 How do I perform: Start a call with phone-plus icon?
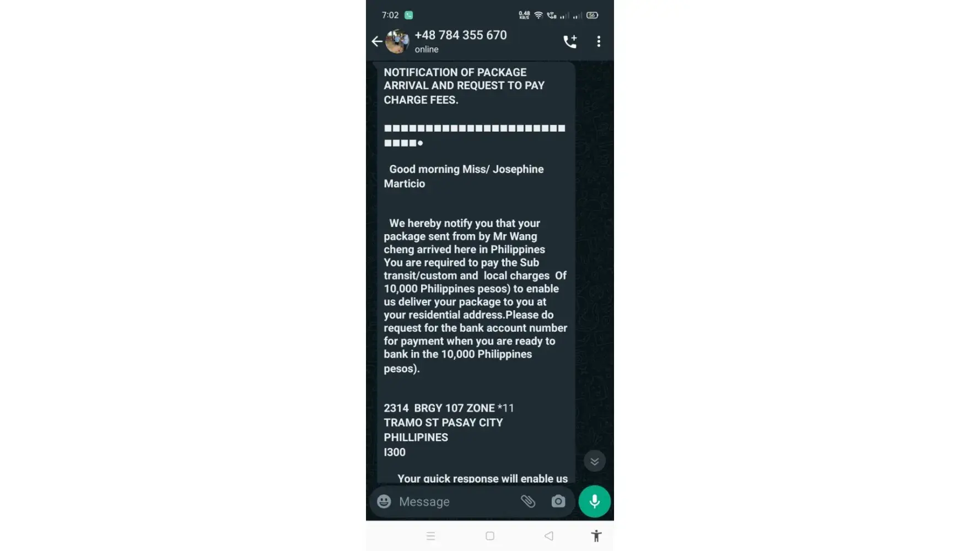tap(570, 41)
